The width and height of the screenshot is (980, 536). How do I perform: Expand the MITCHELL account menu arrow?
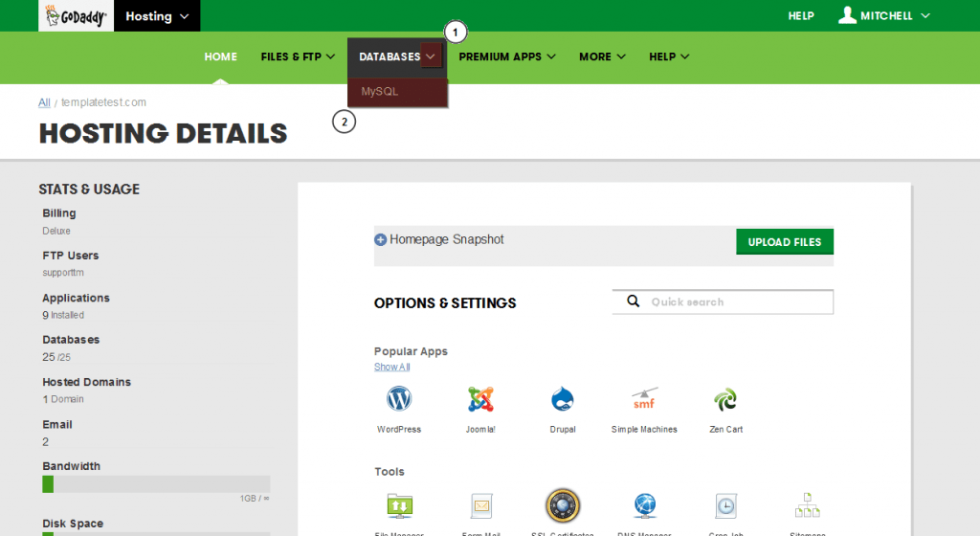[925, 15]
